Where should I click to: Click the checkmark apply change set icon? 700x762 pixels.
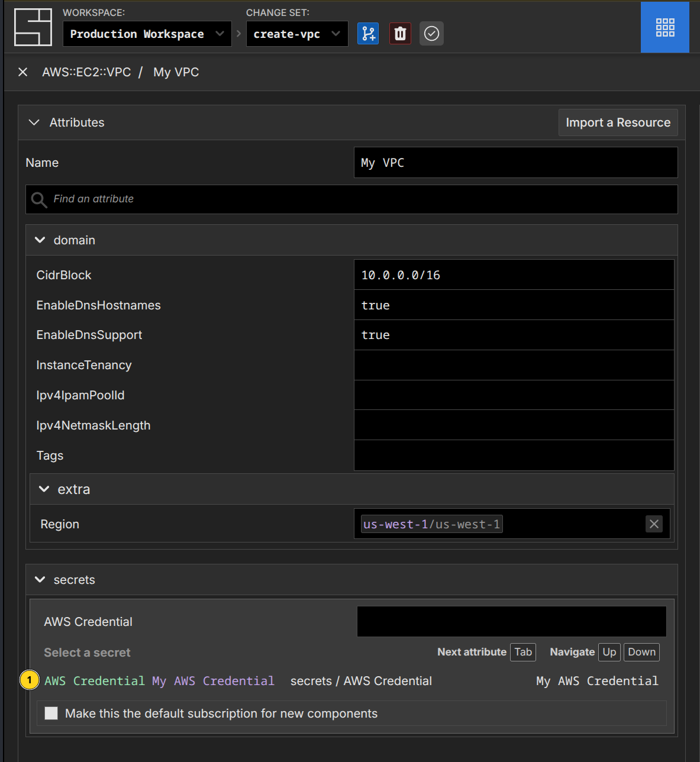[x=431, y=34]
